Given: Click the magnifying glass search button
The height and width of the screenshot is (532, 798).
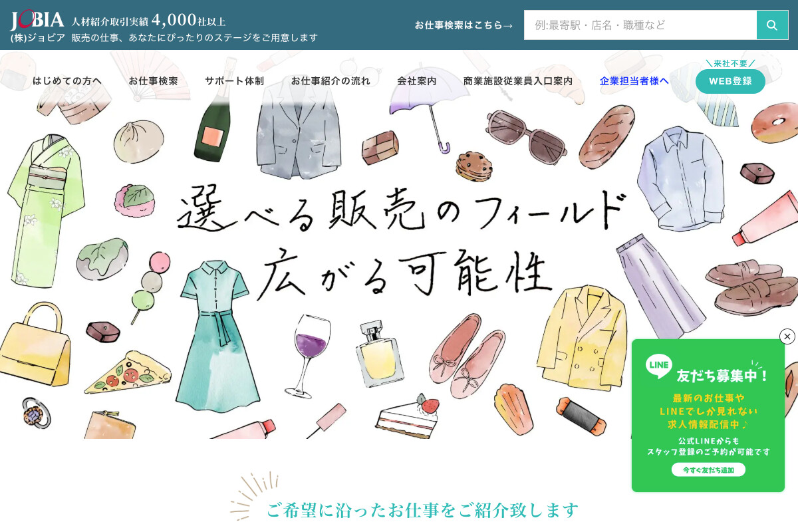Looking at the screenshot, I should tap(772, 25).
